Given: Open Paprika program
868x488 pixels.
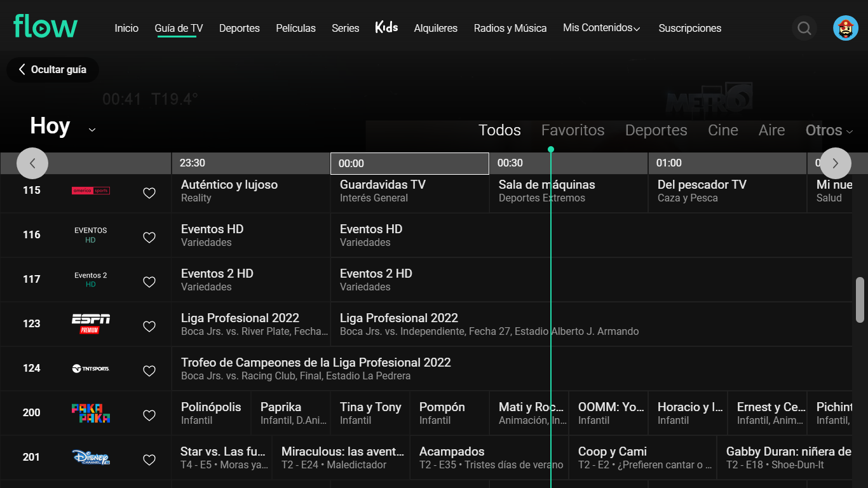Looking at the screenshot, I should coord(291,413).
